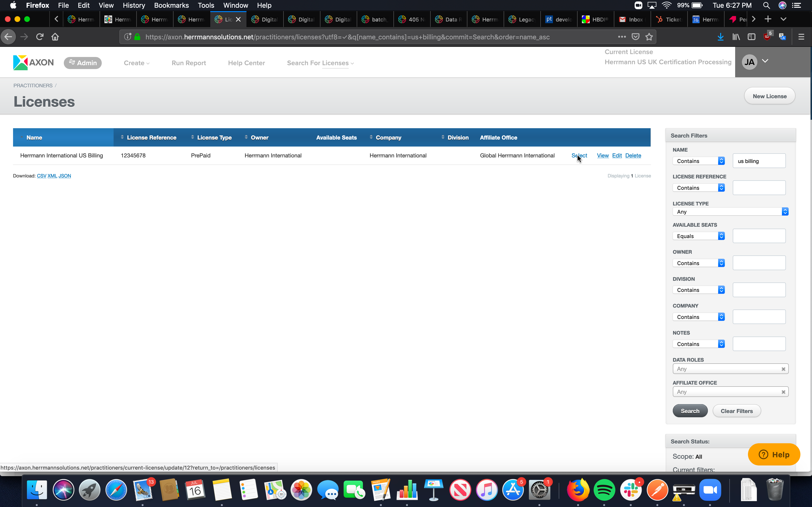
Task: Reload the page with the refresh icon
Action: click(40, 37)
